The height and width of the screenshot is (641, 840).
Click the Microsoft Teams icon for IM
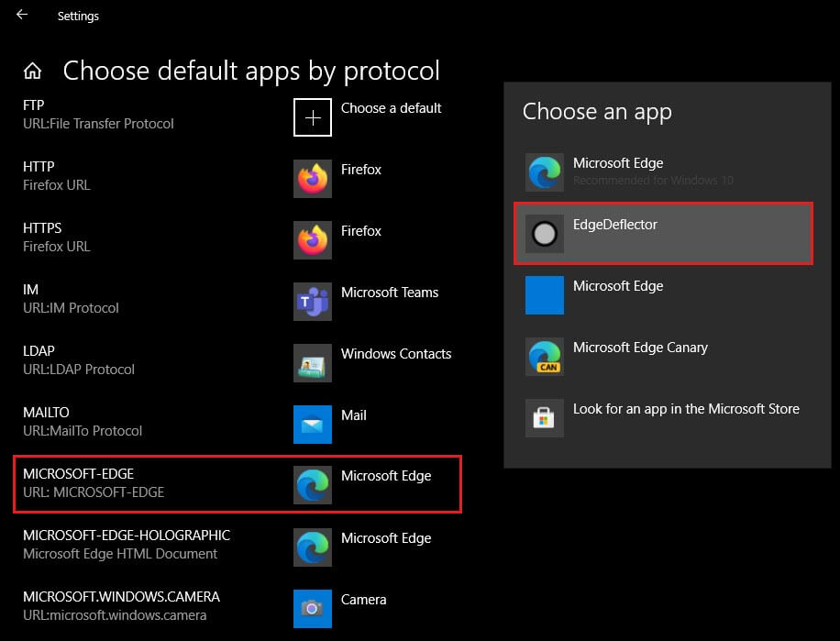pyautogui.click(x=313, y=302)
